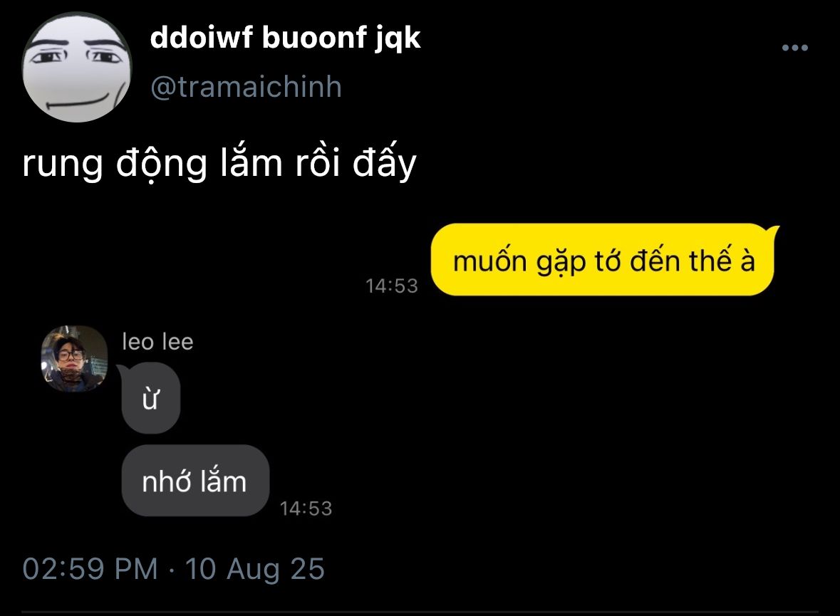Click the 14:53 time beside 'nhớ lắm'
Viewport: 840px width, 616px height.
click(x=306, y=508)
